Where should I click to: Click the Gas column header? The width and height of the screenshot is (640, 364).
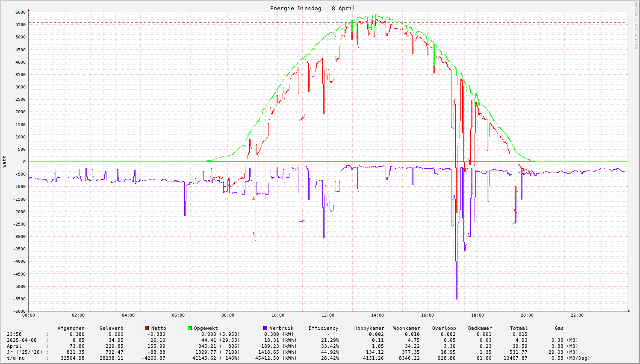pos(559,328)
